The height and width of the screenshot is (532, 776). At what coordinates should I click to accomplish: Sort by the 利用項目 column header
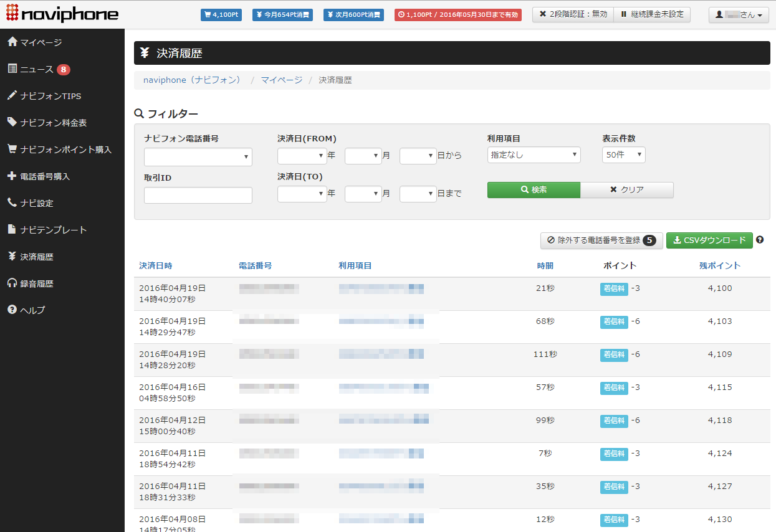pos(355,266)
